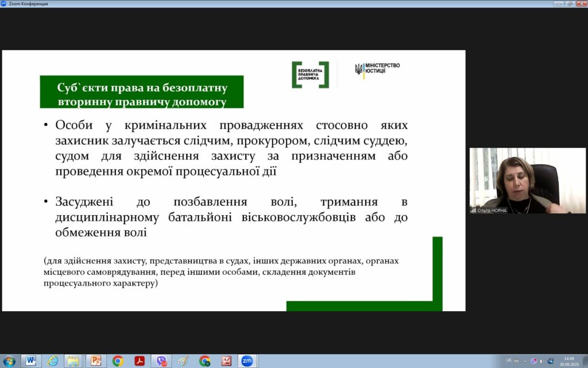Image resolution: width=588 pixels, height=368 pixels.
Task: Open the first Google Chrome taskbar icon
Action: coord(118,361)
